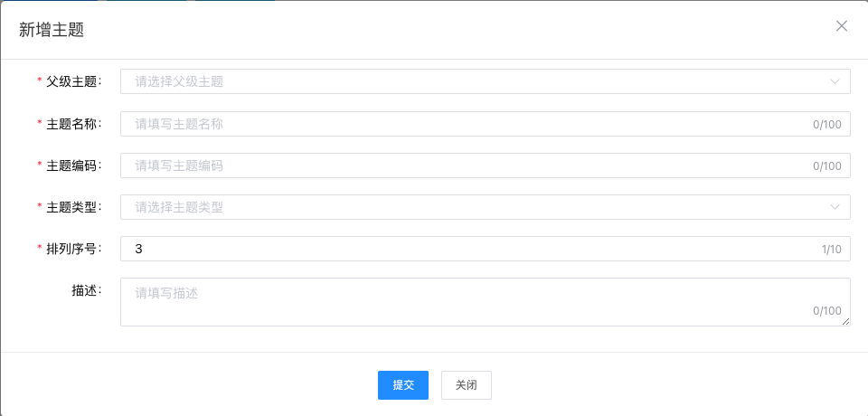Click the 新增主题 dialog title
This screenshot has width=868, height=416.
coord(52,30)
